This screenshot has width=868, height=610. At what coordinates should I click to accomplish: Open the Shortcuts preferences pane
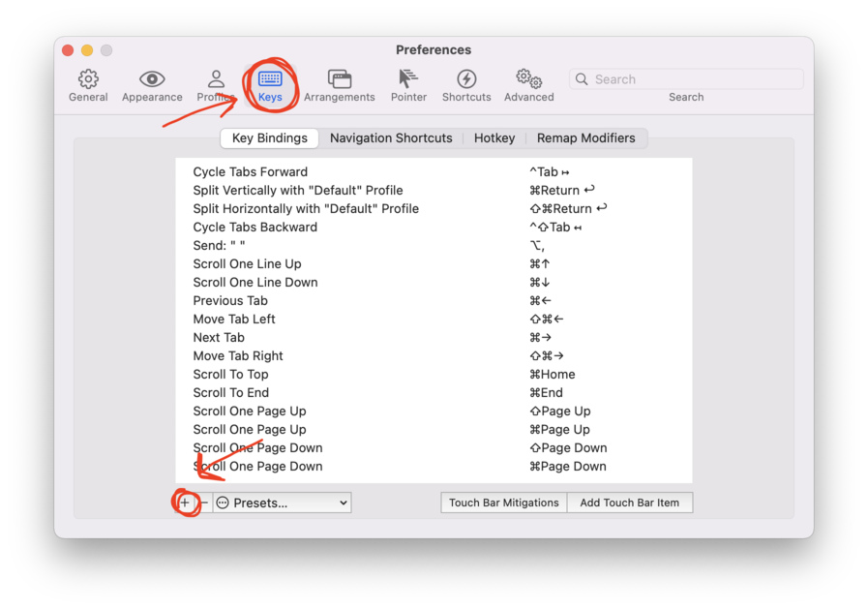tap(466, 85)
